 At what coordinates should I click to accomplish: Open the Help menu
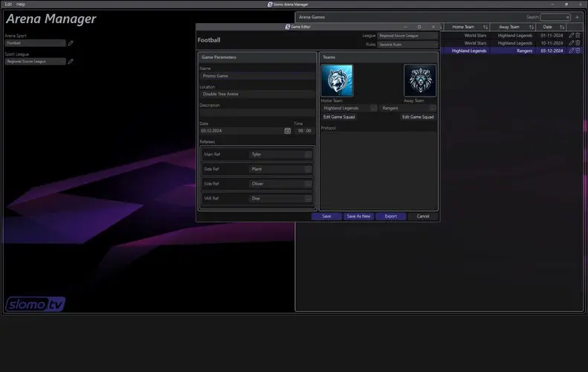pyautogui.click(x=21, y=4)
